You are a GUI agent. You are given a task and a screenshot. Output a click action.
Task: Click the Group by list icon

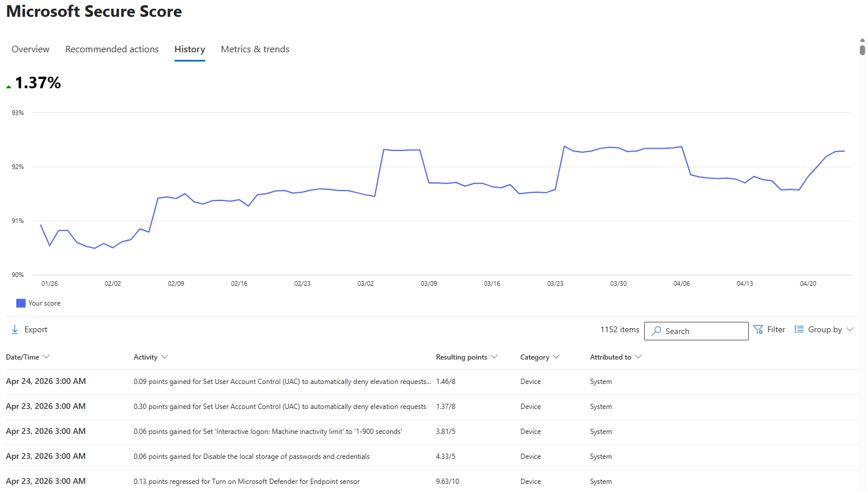[x=799, y=329]
